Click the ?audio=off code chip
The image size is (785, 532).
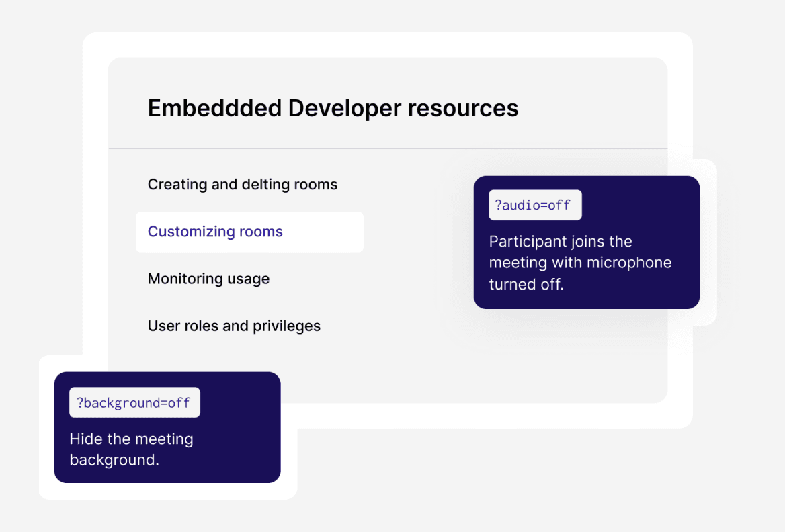point(535,205)
